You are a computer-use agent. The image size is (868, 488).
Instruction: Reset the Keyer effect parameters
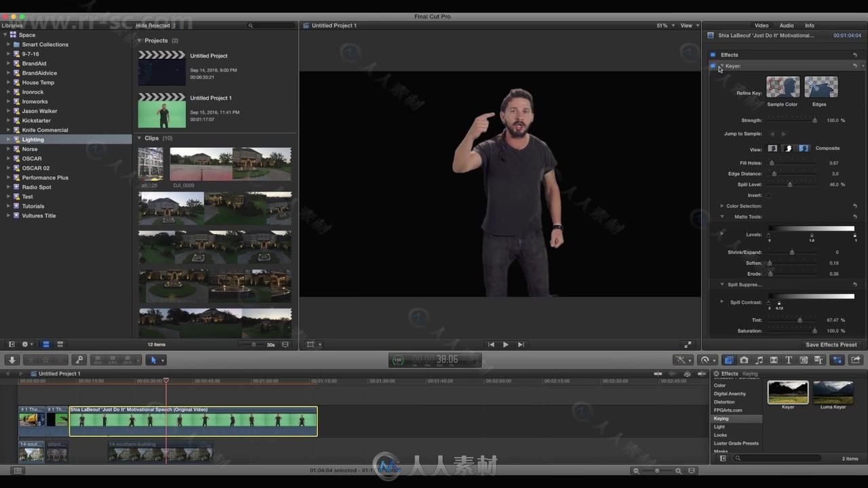click(x=855, y=66)
